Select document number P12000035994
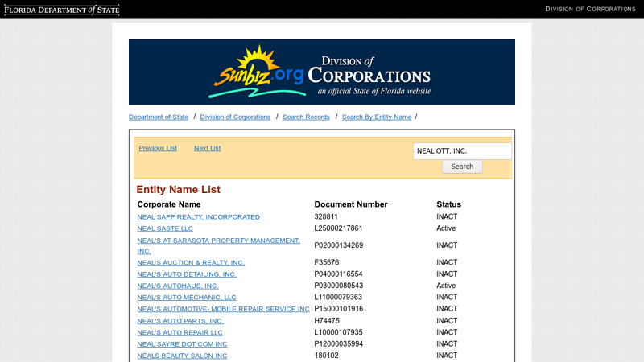Image resolution: width=644 pixels, height=362 pixels. (x=339, y=343)
